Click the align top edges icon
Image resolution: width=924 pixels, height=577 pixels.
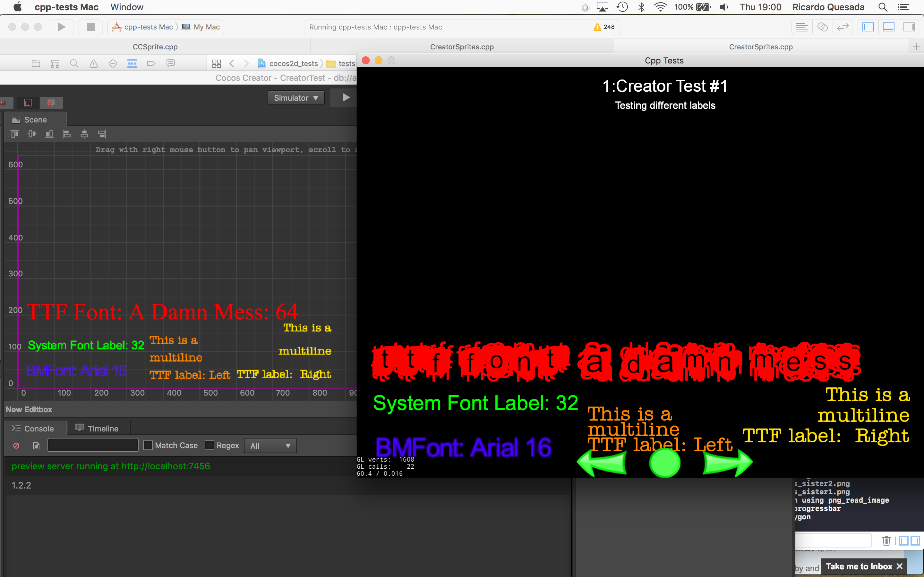point(14,134)
